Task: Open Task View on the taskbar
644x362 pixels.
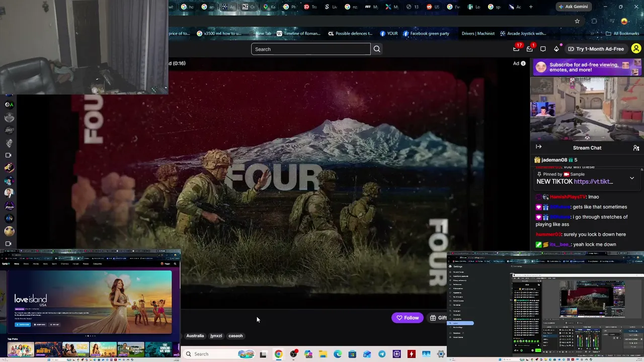Action: pyautogui.click(x=263, y=354)
